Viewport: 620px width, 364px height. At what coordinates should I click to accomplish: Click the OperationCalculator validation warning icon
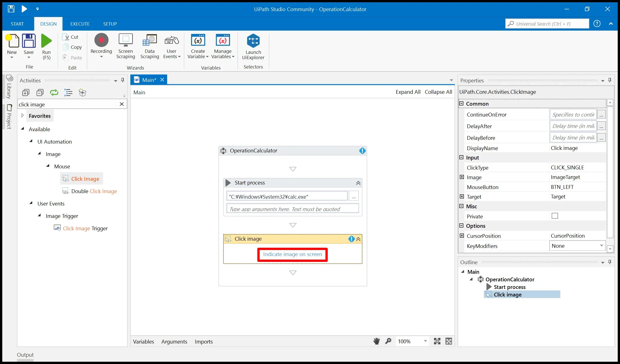click(x=362, y=151)
